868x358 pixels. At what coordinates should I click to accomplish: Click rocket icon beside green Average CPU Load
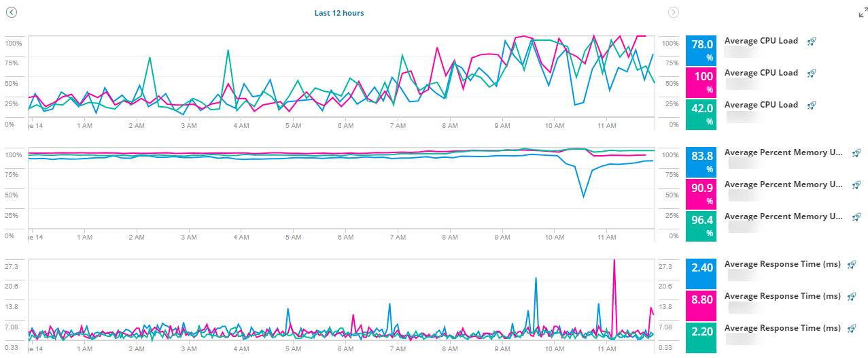point(812,105)
